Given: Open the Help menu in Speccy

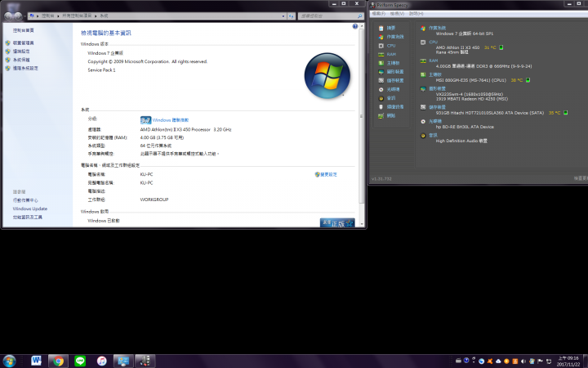Looking at the screenshot, I should pyautogui.click(x=416, y=14).
